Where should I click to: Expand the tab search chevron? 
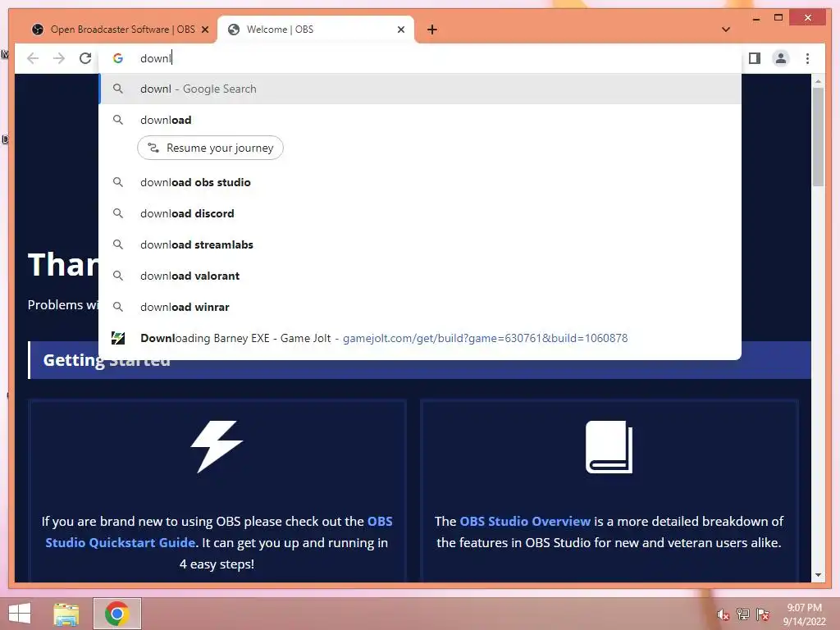click(x=725, y=30)
